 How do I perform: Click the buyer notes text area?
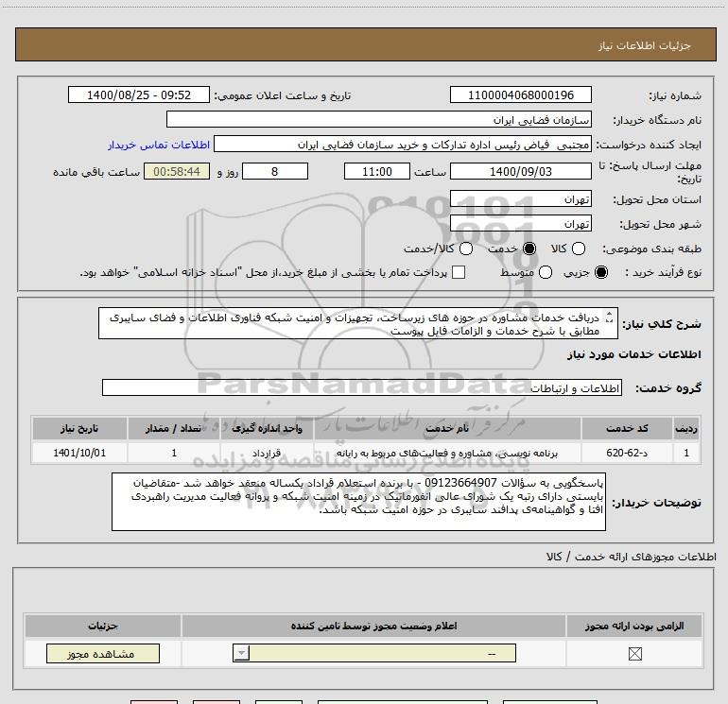[358, 502]
